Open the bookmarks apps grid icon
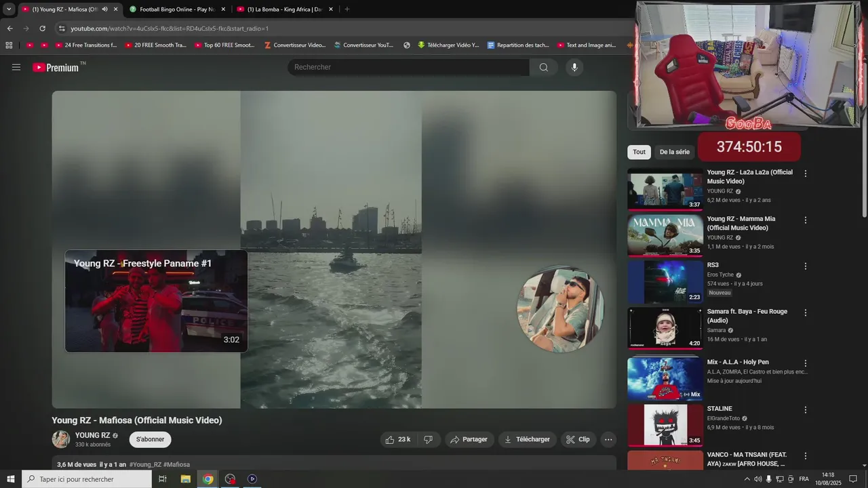Viewport: 868px width, 488px height. [x=9, y=45]
